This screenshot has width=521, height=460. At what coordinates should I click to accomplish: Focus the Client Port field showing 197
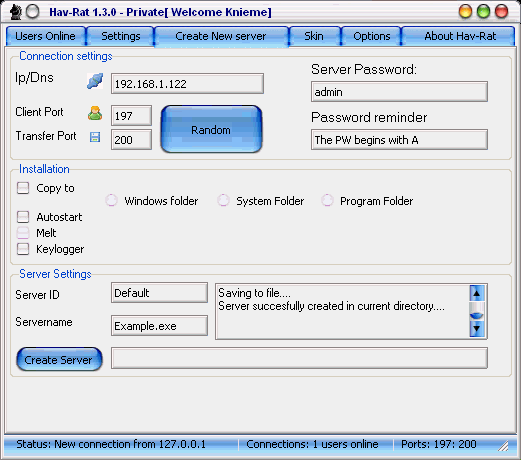[131, 116]
